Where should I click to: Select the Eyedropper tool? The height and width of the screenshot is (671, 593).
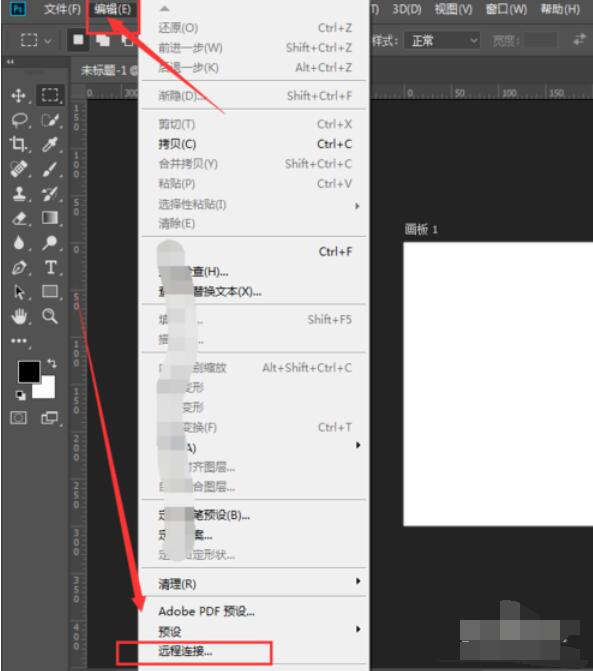(50, 144)
